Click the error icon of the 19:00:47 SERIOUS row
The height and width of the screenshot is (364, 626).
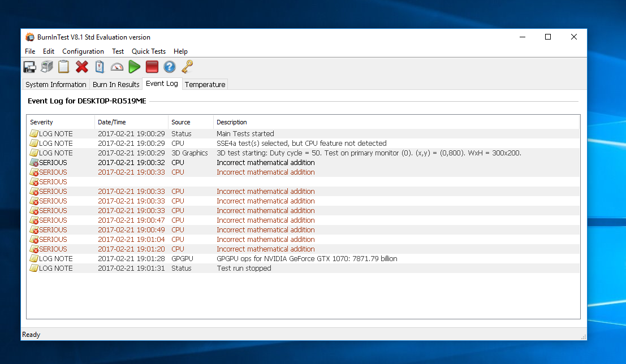coord(34,220)
